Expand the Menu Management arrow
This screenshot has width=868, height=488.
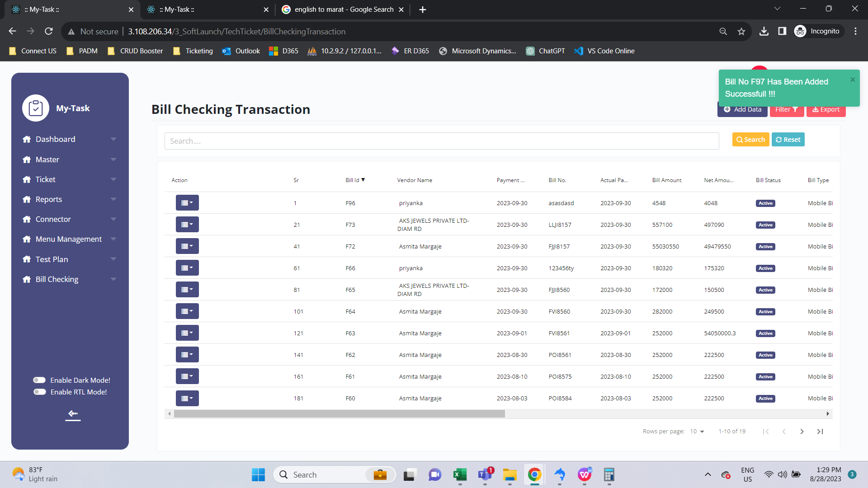coord(113,239)
